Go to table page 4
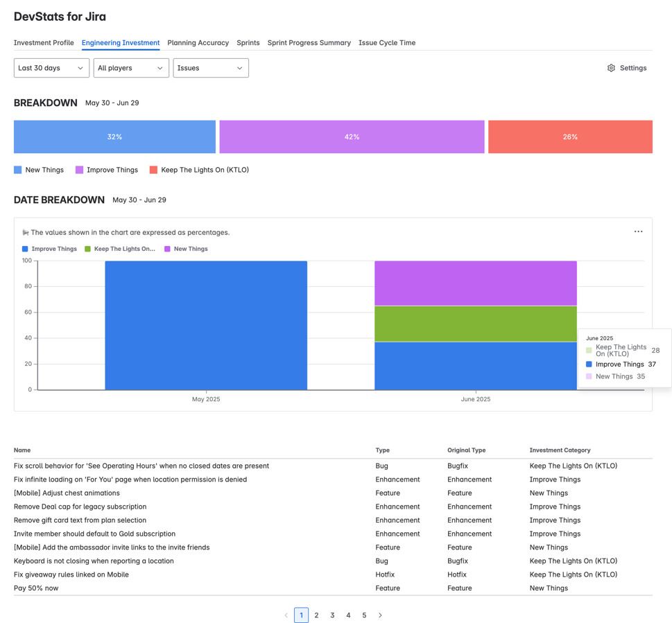The height and width of the screenshot is (623, 672). click(x=348, y=615)
